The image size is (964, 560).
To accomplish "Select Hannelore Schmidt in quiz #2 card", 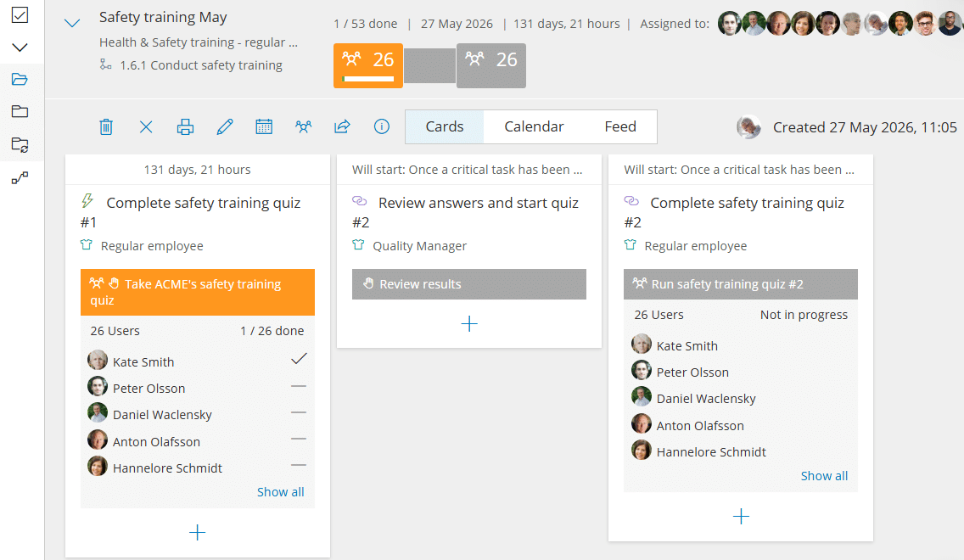I will [711, 452].
